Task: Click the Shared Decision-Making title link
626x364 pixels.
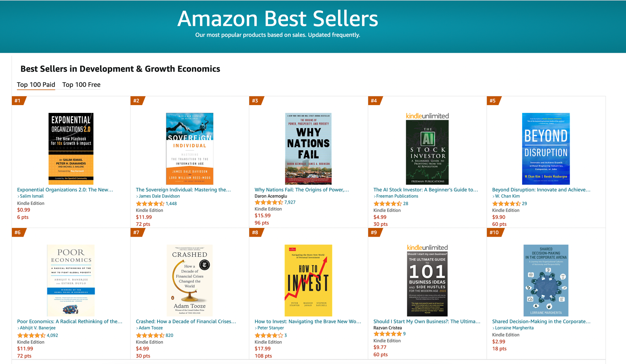Action: coord(541,321)
